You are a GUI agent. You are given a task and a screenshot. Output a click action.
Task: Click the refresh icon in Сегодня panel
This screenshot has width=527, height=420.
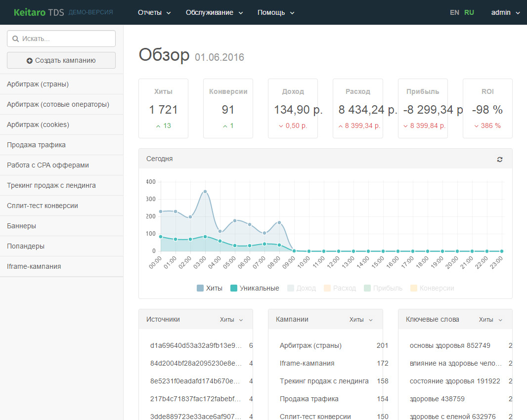pyautogui.click(x=500, y=159)
